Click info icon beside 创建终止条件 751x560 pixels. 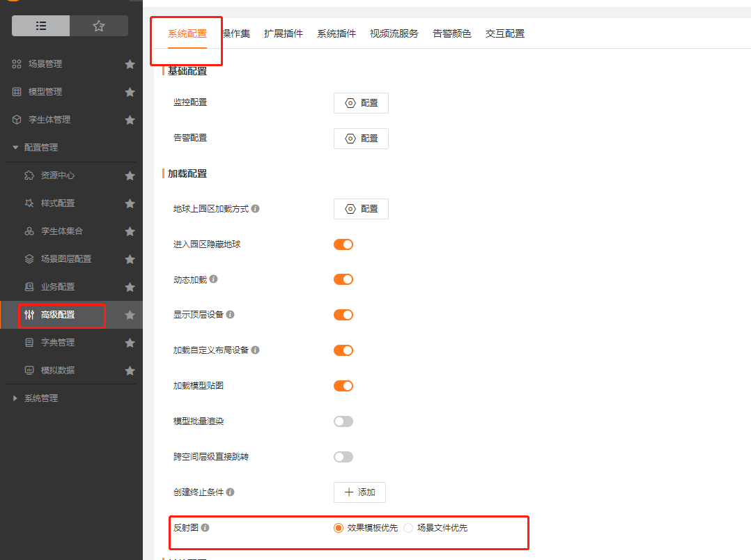(x=231, y=492)
